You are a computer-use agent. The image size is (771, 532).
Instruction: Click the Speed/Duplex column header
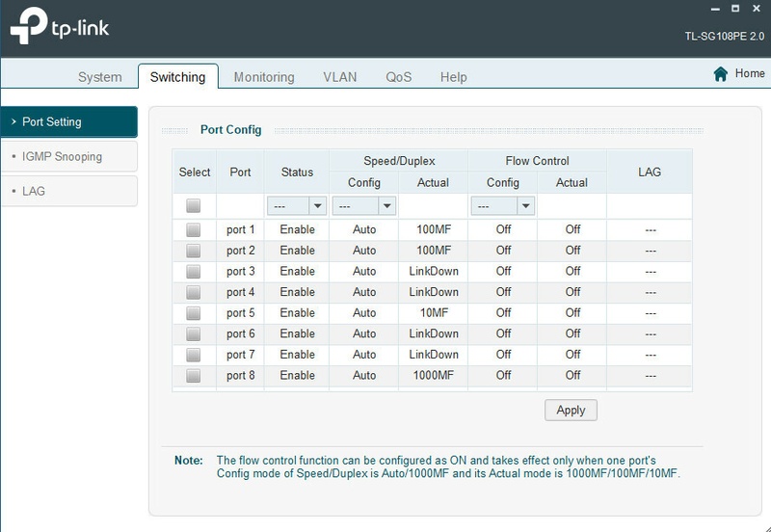(399, 161)
